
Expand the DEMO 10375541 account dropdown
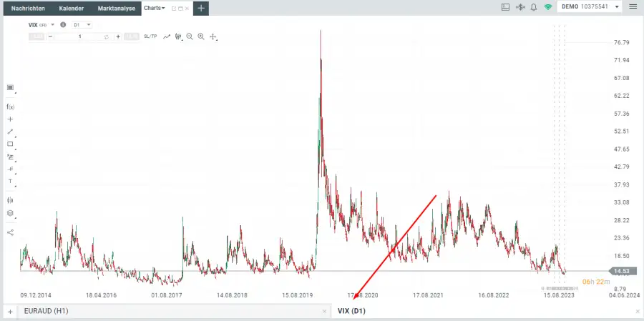590,6
